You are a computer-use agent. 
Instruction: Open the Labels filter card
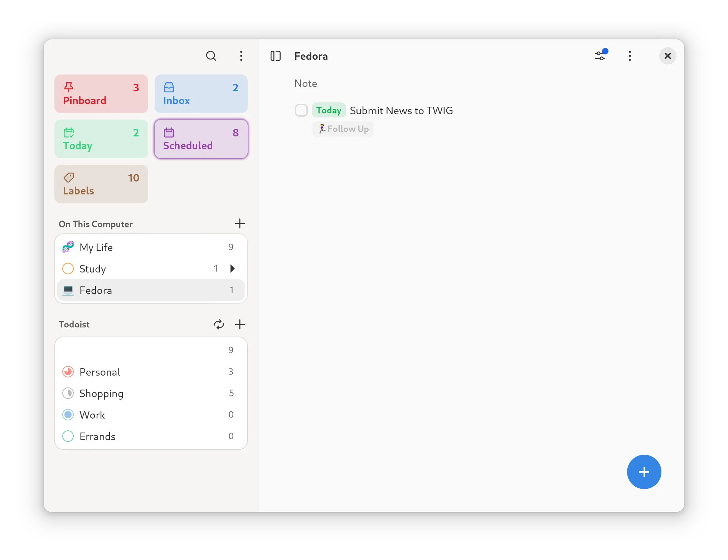click(101, 184)
